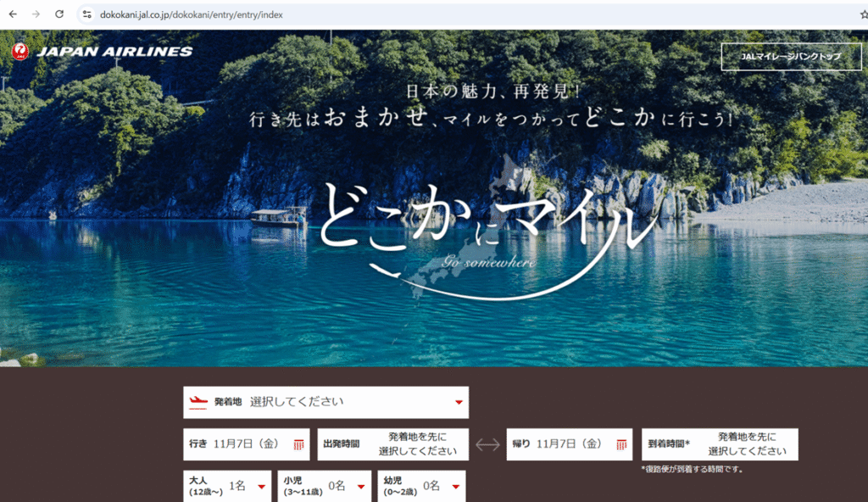Open calendar icon for 行き departure date
Image resolution: width=868 pixels, height=502 pixels.
click(298, 444)
